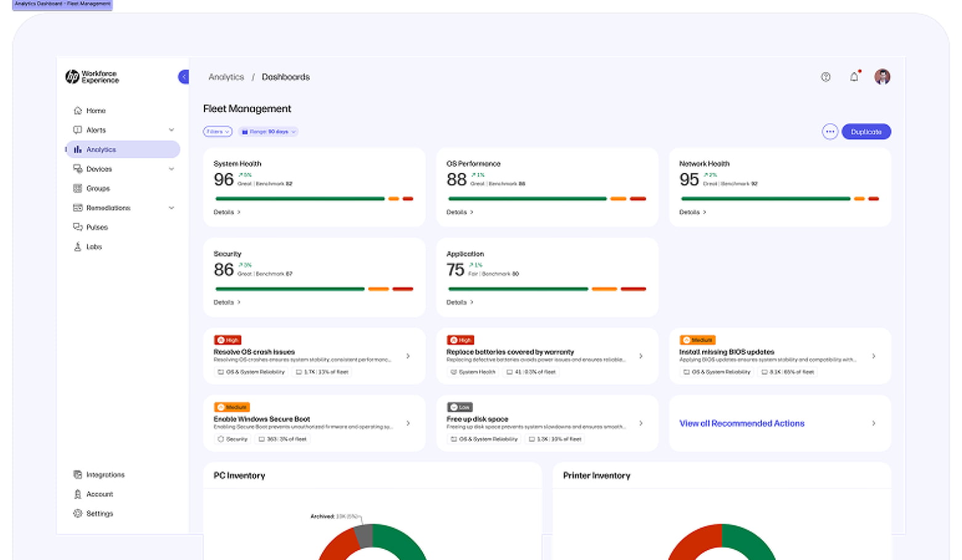The image size is (962, 560).
Task: Click the help question-mark icon
Action: [x=825, y=76]
